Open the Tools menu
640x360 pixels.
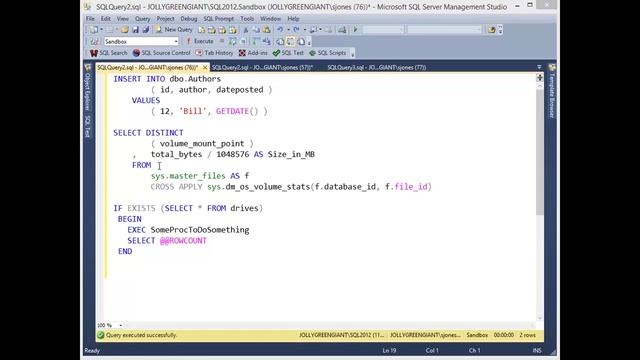click(247, 19)
